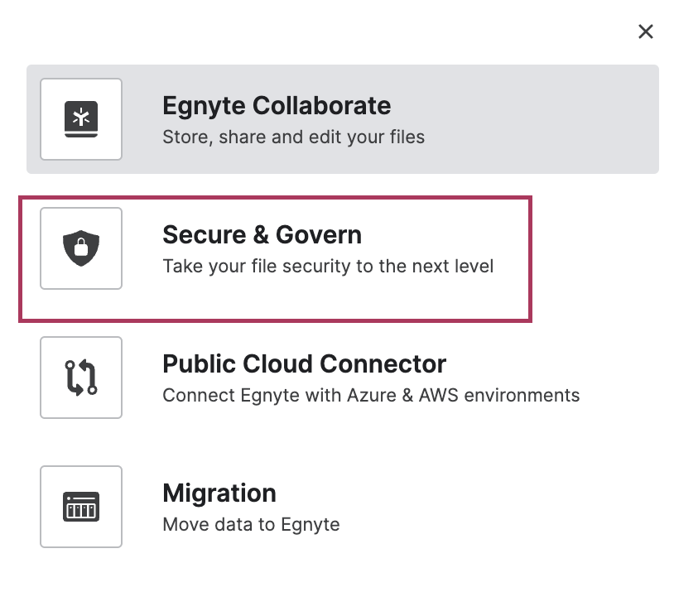Click the word 'Govern' in the second option
Image resolution: width=674 pixels, height=616 pixels.
point(319,234)
